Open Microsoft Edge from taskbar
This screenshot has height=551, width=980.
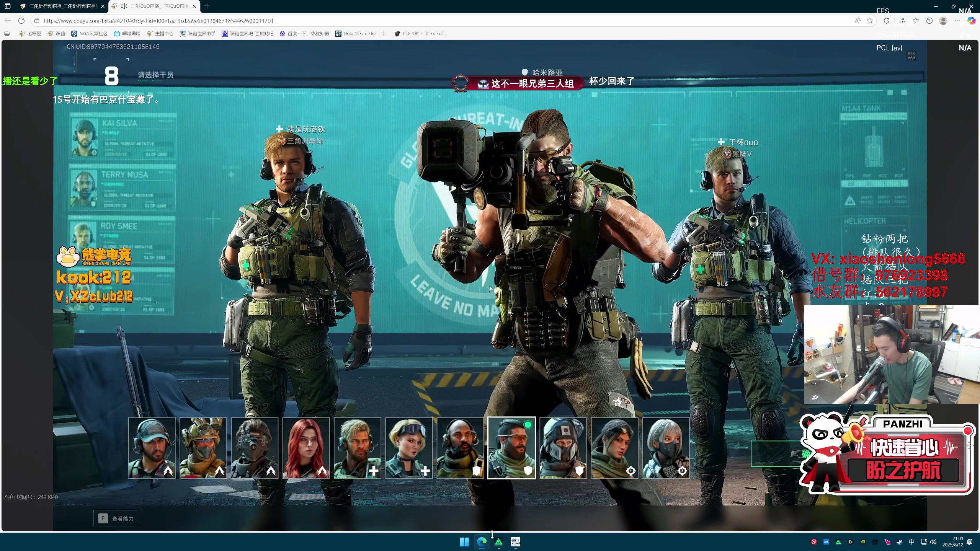click(x=482, y=542)
